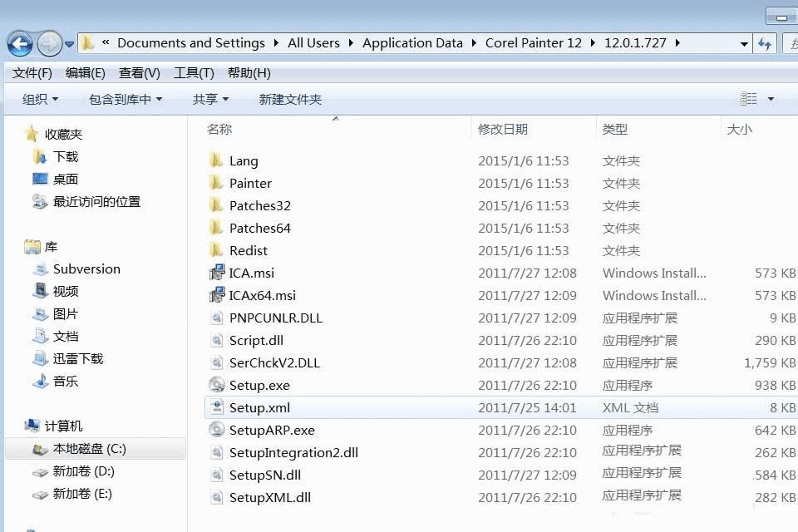Image resolution: width=798 pixels, height=532 pixels.
Task: Select the Setup.exe installer icon
Action: coord(217,385)
